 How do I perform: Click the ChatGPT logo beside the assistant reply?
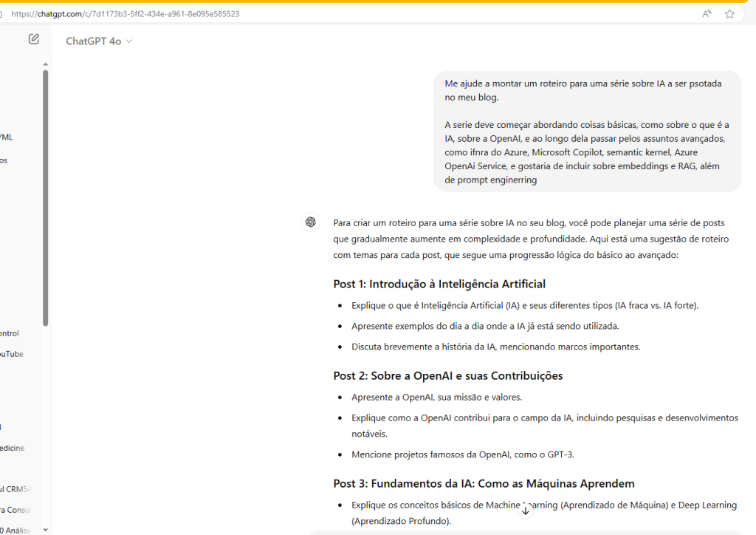(x=310, y=222)
